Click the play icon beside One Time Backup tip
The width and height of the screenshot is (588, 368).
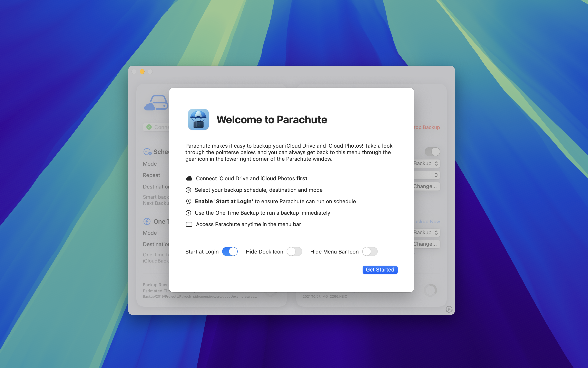(188, 213)
